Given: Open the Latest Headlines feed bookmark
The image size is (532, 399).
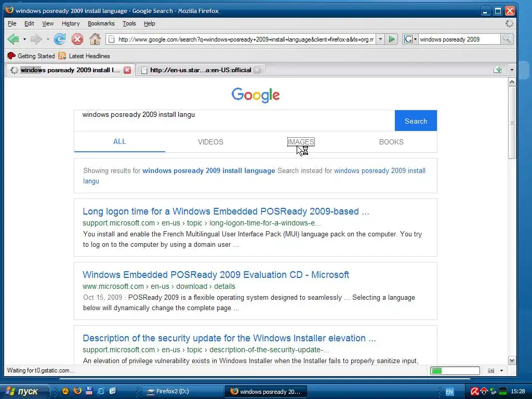Looking at the screenshot, I should (x=84, y=56).
